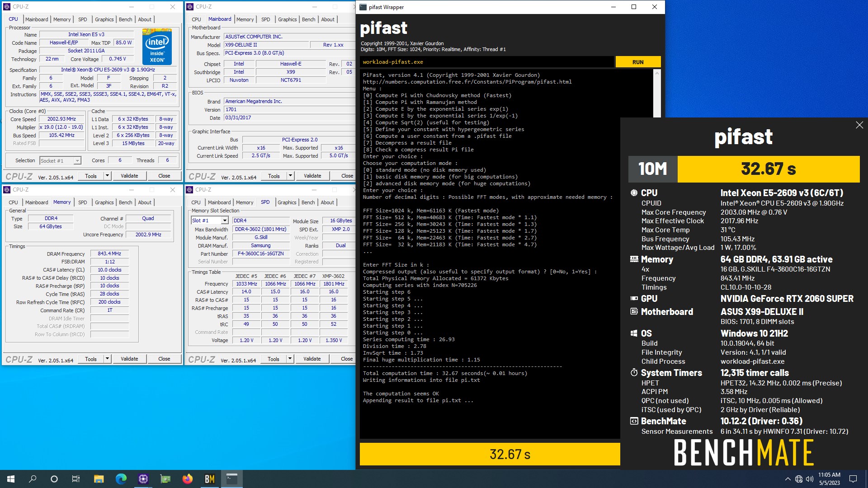This screenshot has width=868, height=488.
Task: Click Close in CPU window
Action: 164,176
